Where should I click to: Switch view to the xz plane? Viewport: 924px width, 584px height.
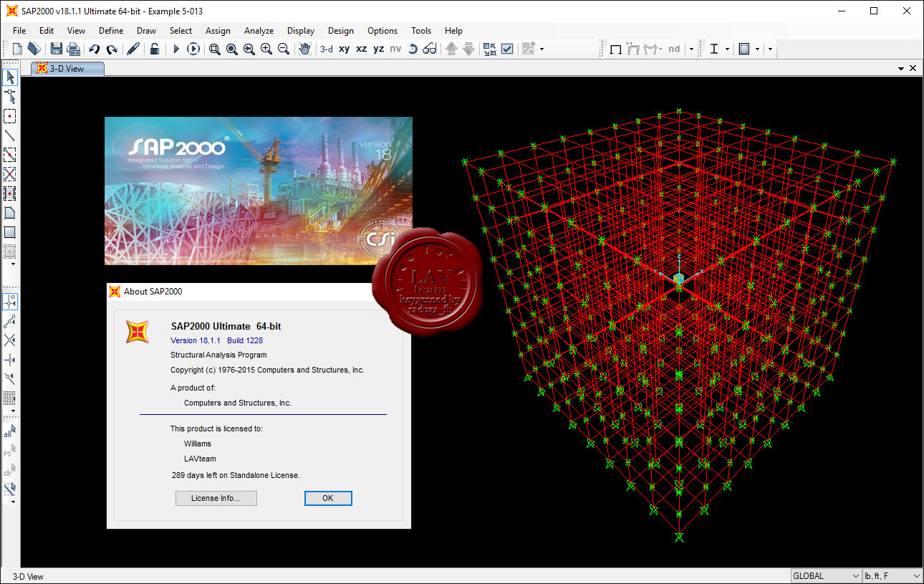click(362, 49)
